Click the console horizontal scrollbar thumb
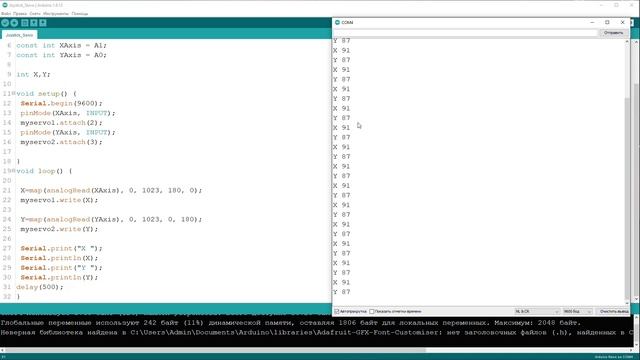Viewport: 640px width, 360px height. click(x=215, y=350)
